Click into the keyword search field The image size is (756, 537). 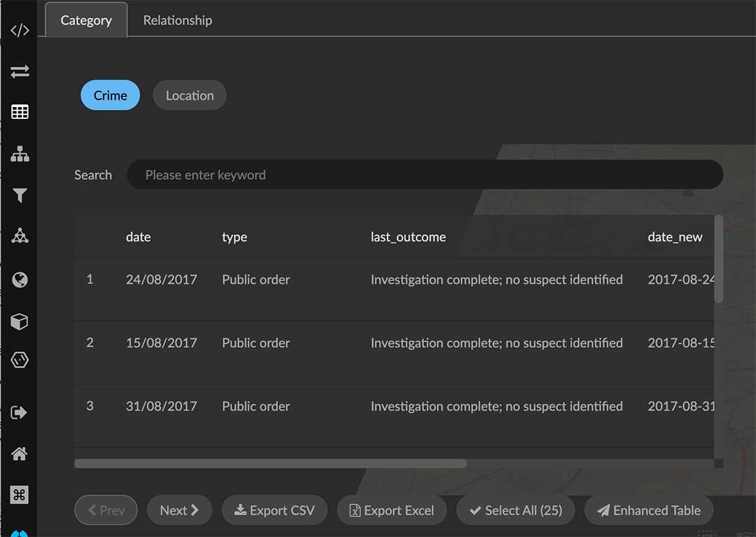[424, 175]
